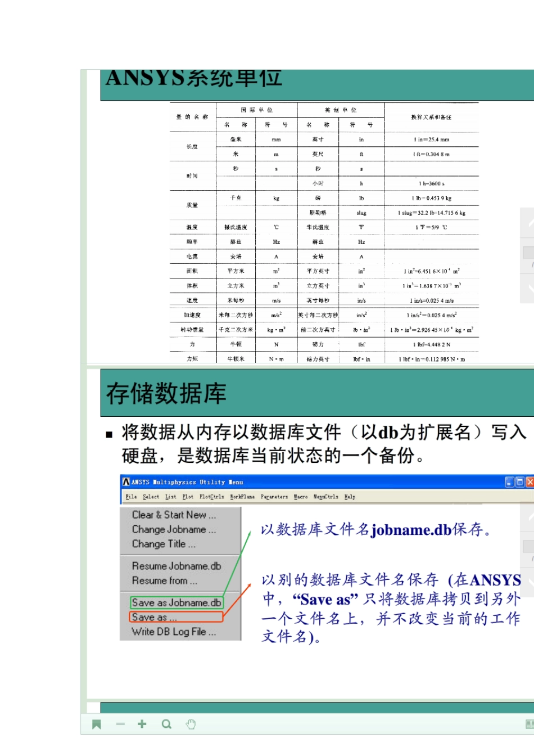The image size is (534, 756).
Task: Choose Resume from menu entry
Action: (x=165, y=580)
